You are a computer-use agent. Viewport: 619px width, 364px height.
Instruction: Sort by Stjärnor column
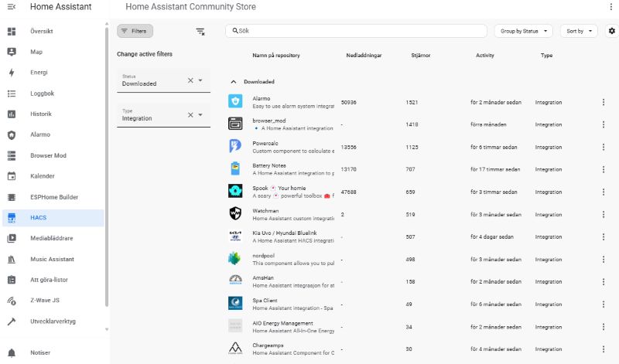tap(420, 56)
